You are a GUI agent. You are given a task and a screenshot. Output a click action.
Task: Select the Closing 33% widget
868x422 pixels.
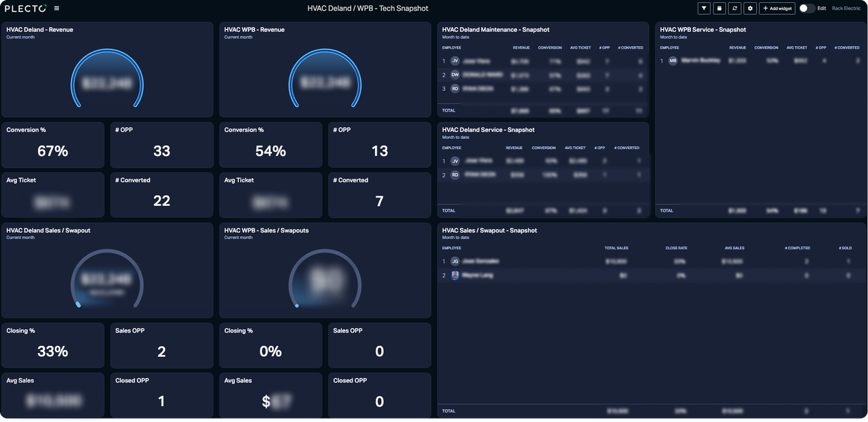(x=53, y=345)
